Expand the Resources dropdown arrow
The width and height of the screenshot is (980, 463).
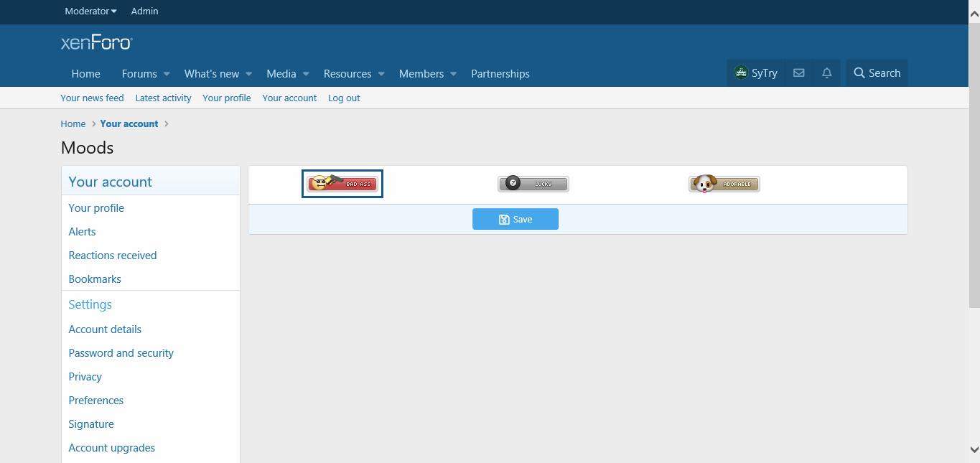[381, 74]
